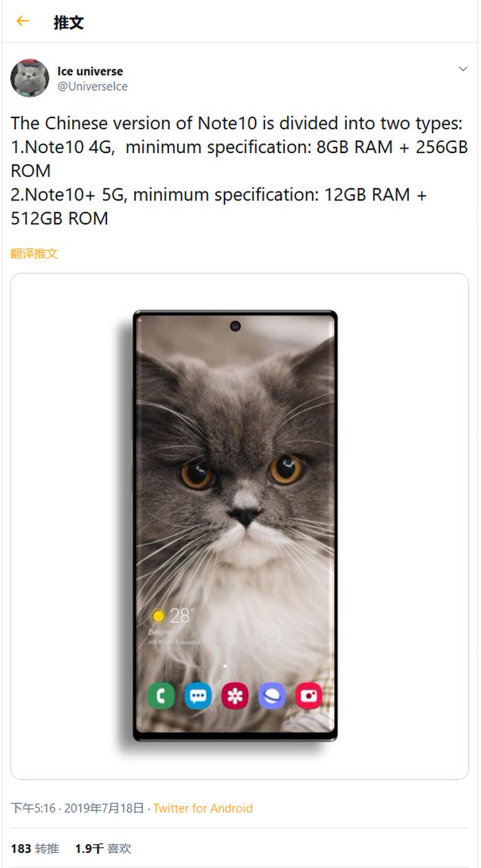Open the Note10 phone image

point(239,526)
